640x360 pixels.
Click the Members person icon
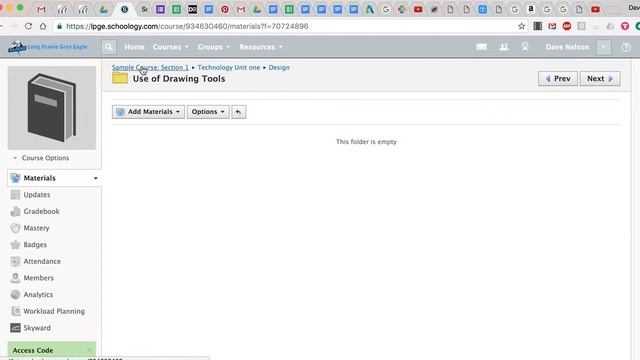pyautogui.click(x=16, y=278)
